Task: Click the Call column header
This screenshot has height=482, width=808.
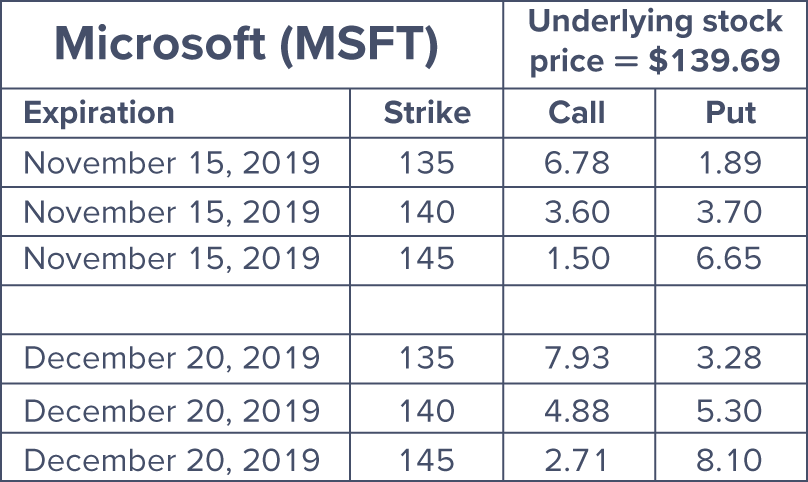Action: point(579,113)
